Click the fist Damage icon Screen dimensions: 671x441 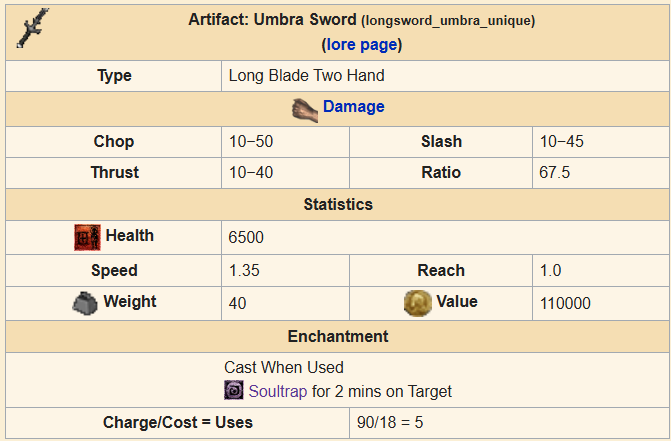point(305,110)
